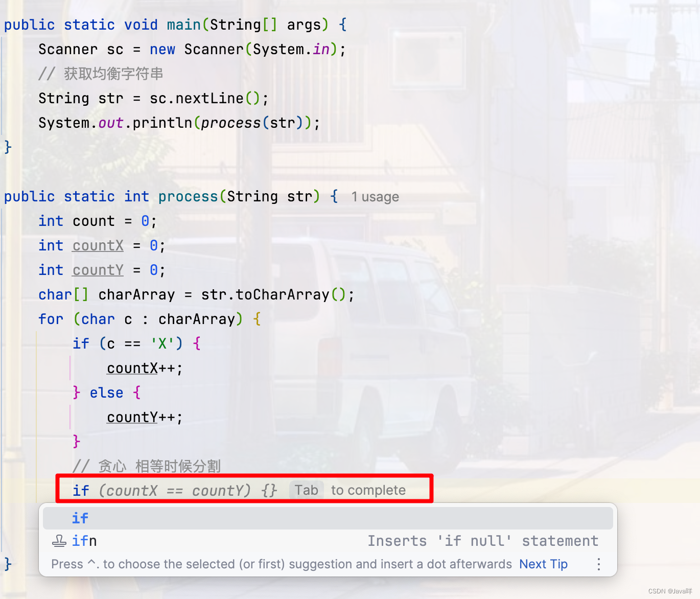
Task: Click 'int count = 0' declaration line
Action: tap(98, 221)
